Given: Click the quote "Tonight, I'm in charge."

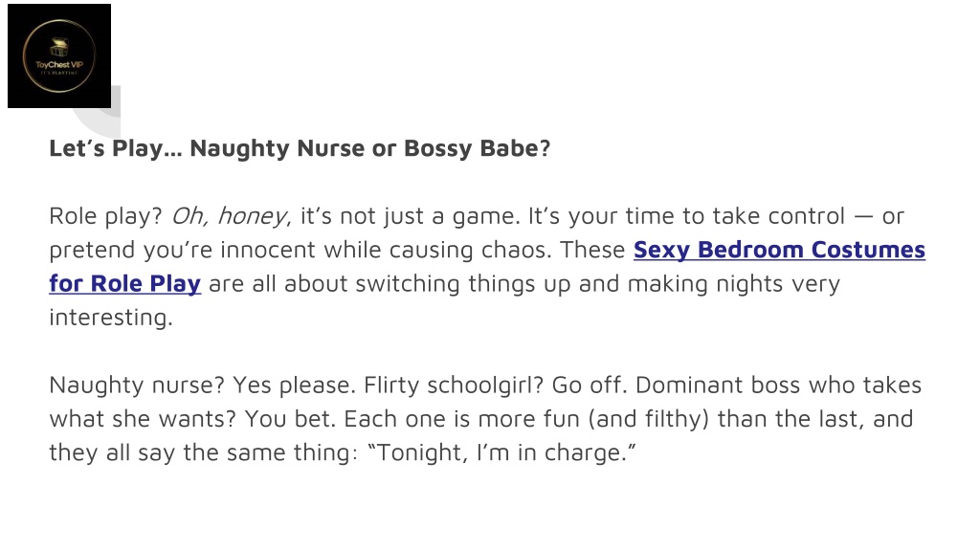Looking at the screenshot, I should (501, 452).
